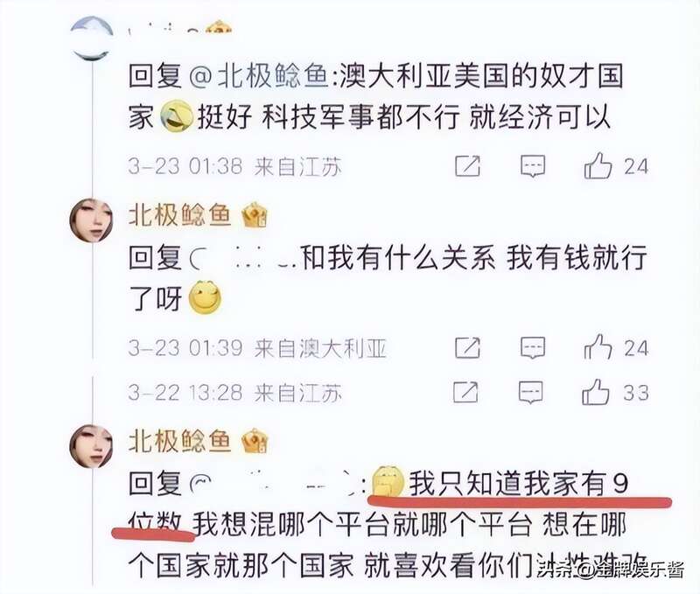The width and height of the screenshot is (700, 594).
Task: Tap crown badge beside second 北极鲶鱼
Action: tap(255, 441)
